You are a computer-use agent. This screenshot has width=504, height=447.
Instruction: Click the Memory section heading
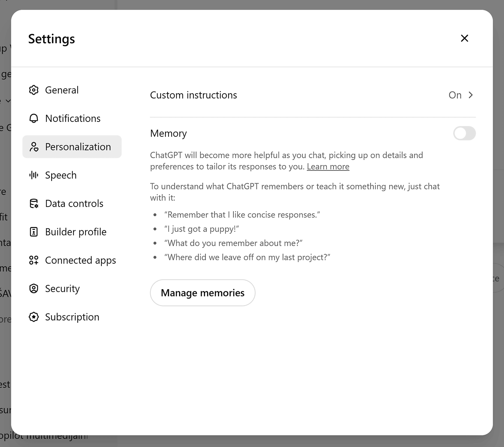click(168, 133)
